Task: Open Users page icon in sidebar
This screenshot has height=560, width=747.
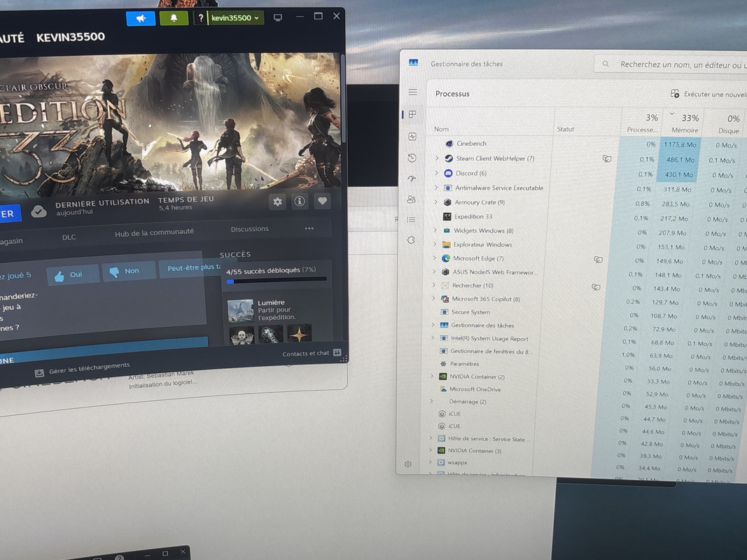Action: (x=412, y=199)
